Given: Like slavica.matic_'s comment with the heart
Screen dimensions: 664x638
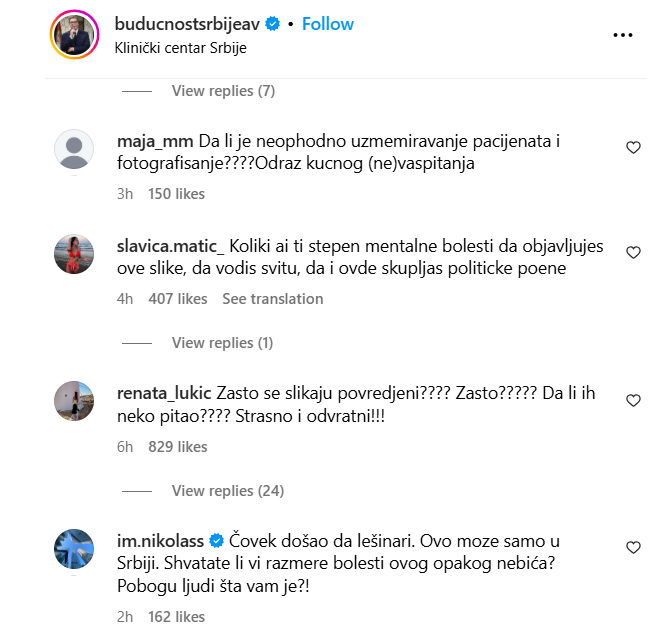Looking at the screenshot, I should click(632, 253).
